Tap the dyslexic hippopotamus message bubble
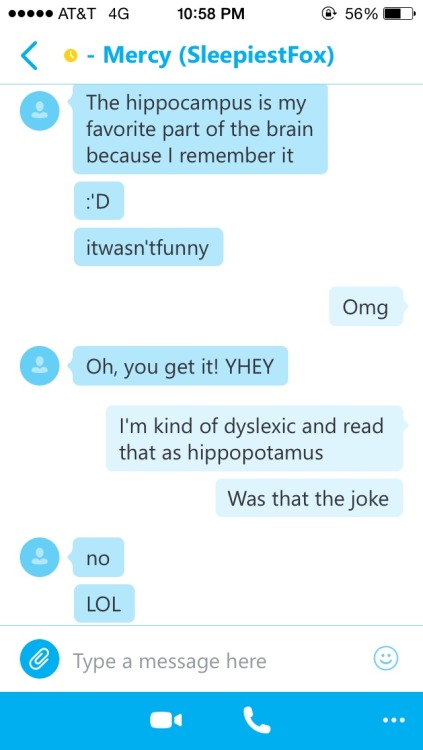423x750 pixels. [x=255, y=438]
